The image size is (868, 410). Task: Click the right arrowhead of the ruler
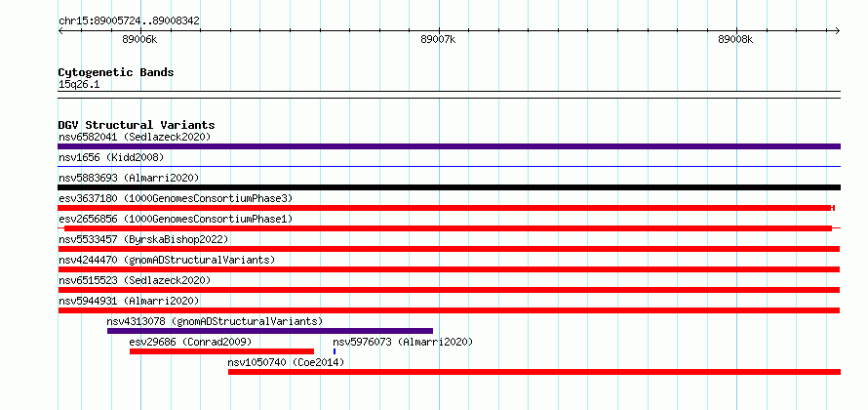point(838,30)
